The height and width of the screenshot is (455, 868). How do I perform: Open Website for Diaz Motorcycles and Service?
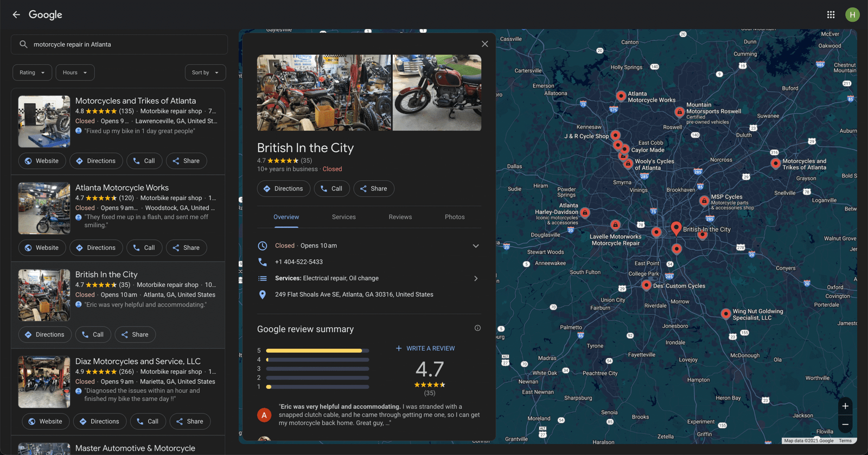pos(46,421)
